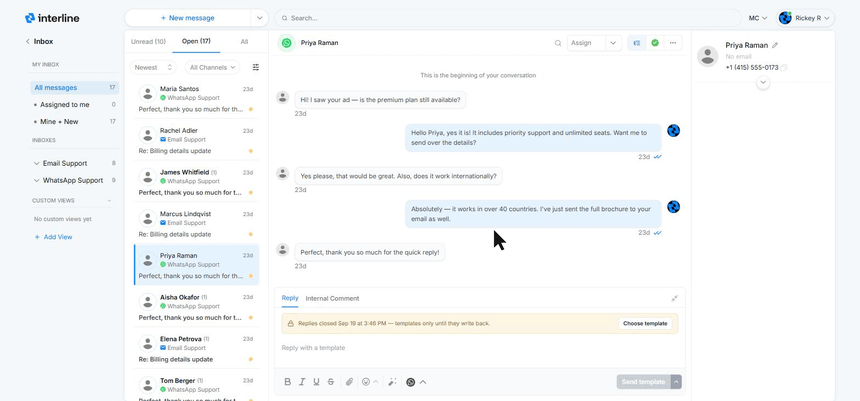Click the WhatsApp icon beside Priya Raman header
The image size is (860, 401).
[x=286, y=43]
